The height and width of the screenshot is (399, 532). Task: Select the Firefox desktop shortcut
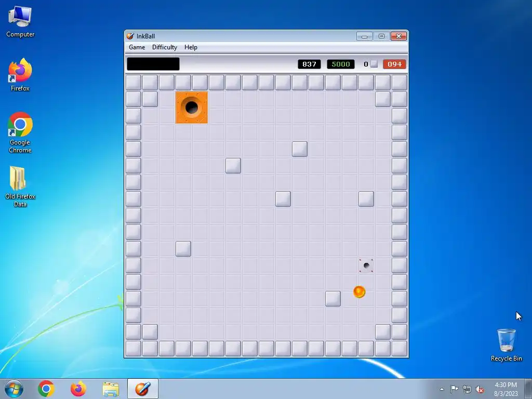point(20,75)
